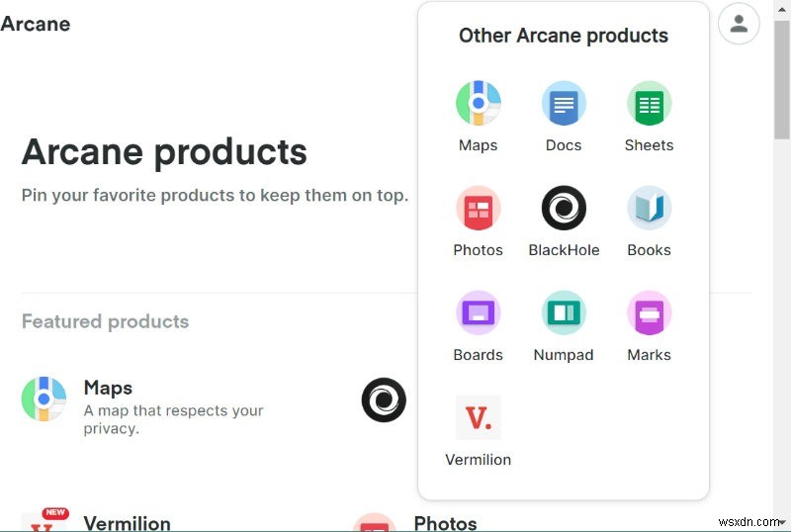The width and height of the screenshot is (791, 532).
Task: Click the Arcane logo in the header
Action: (36, 24)
